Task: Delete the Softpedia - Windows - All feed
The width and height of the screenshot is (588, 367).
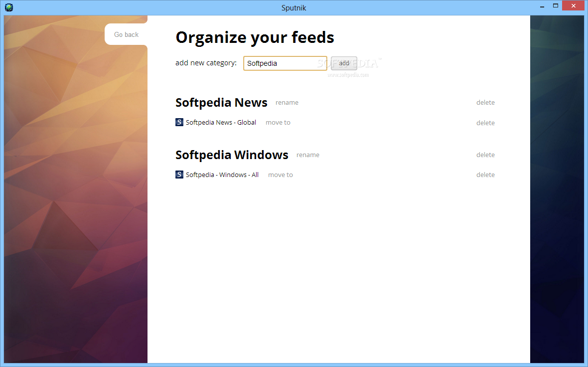Action: tap(485, 175)
